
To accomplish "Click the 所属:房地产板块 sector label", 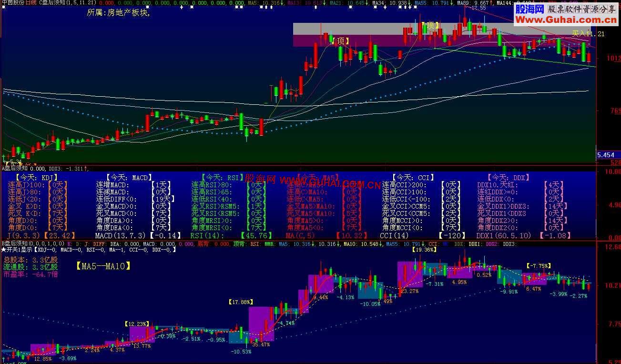I will pos(119,13).
